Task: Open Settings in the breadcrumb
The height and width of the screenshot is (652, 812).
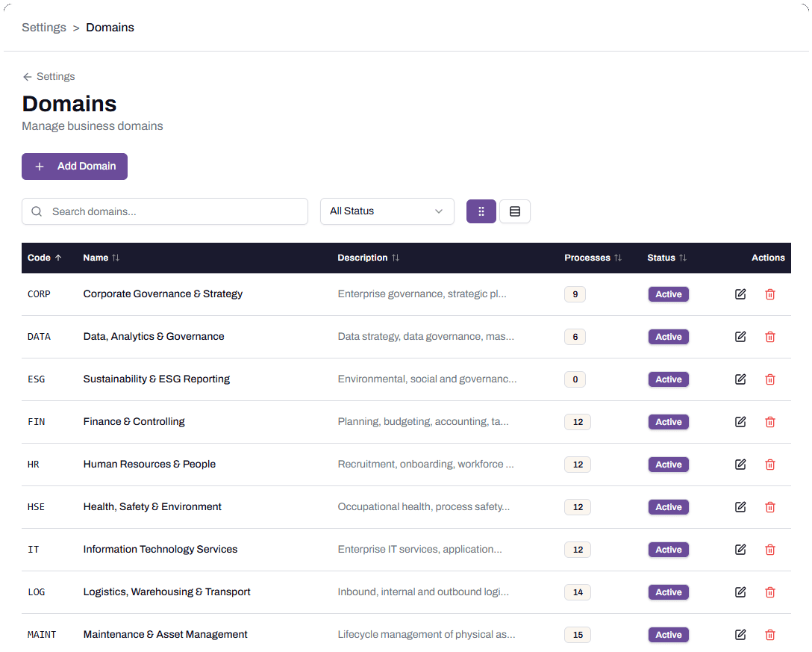Action: tap(44, 28)
